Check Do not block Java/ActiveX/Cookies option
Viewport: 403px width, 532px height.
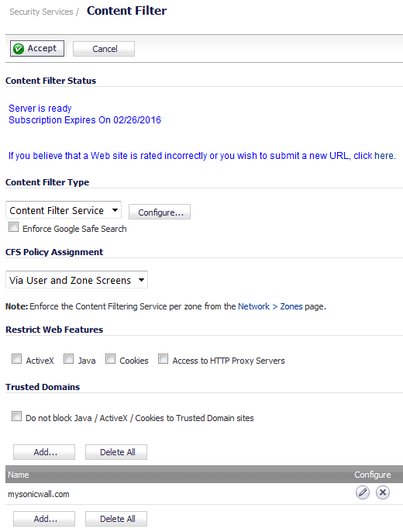[16, 416]
